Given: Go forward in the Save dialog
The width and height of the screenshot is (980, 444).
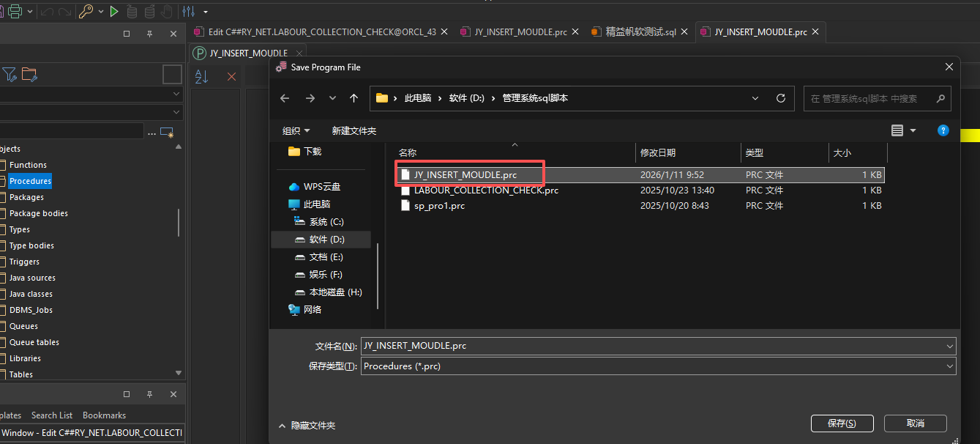Looking at the screenshot, I should (x=310, y=98).
